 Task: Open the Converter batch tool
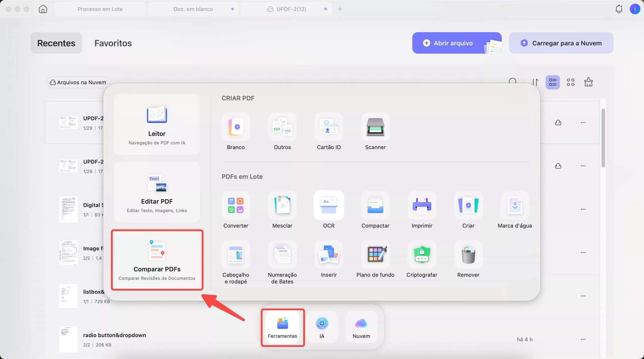(x=235, y=205)
